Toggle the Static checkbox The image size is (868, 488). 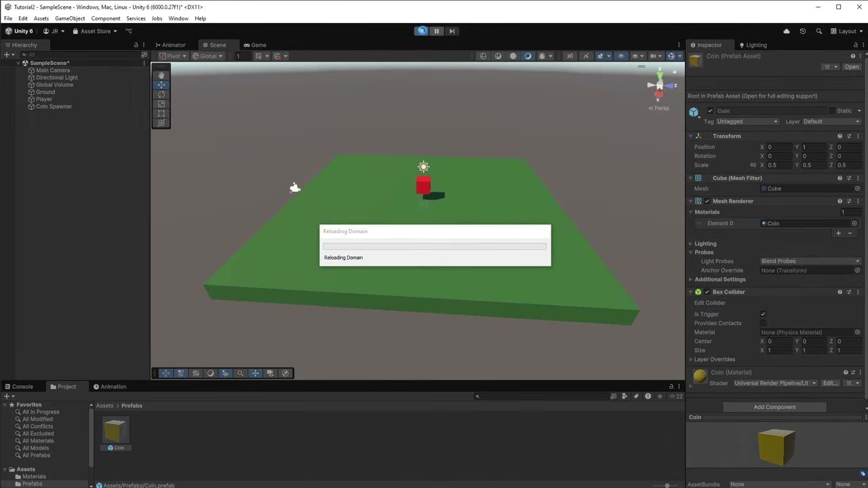833,110
